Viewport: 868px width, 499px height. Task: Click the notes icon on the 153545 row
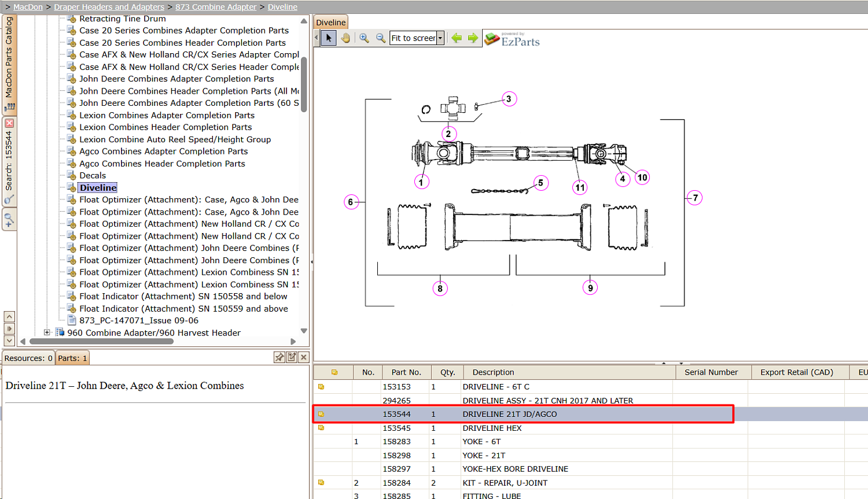pyautogui.click(x=321, y=428)
